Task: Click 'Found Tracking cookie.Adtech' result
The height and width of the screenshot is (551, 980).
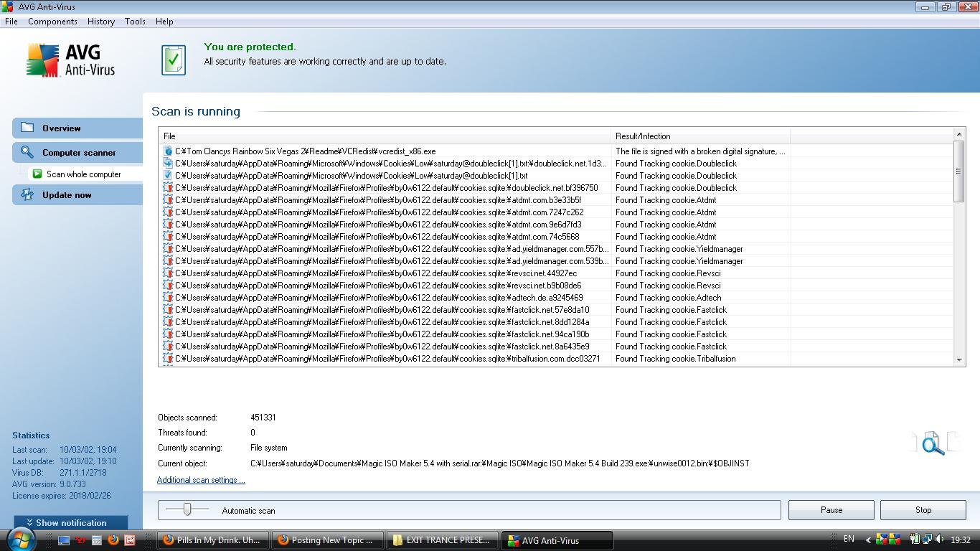Action: click(x=669, y=298)
